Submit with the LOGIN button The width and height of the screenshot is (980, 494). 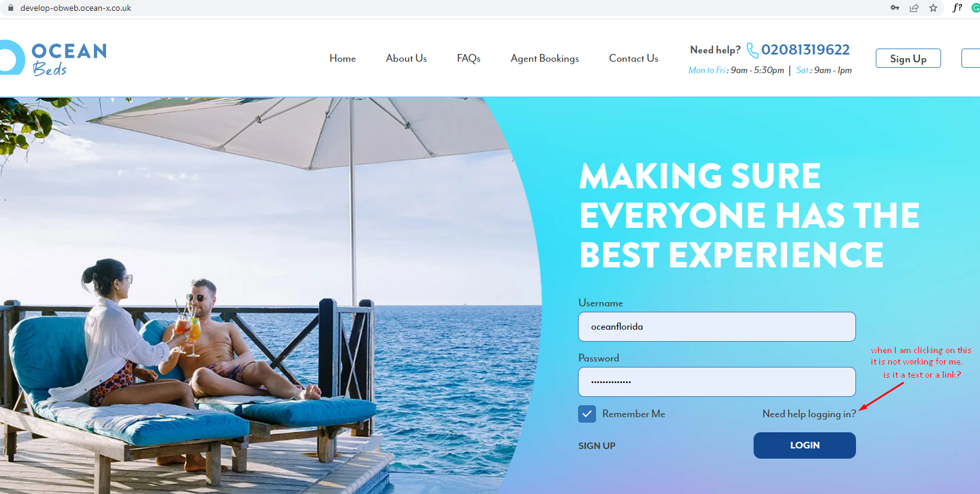click(x=804, y=445)
